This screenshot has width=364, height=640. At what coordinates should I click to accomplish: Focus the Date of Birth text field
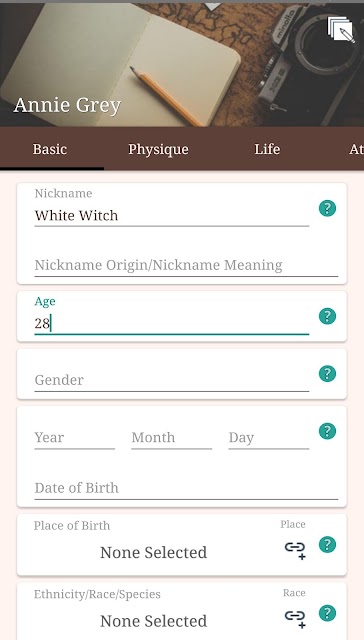click(186, 488)
